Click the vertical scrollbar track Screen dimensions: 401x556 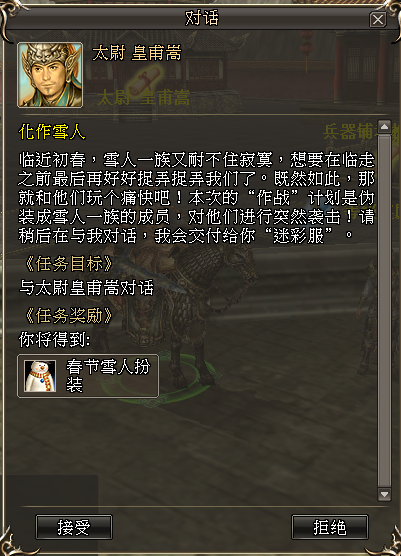[384, 310]
